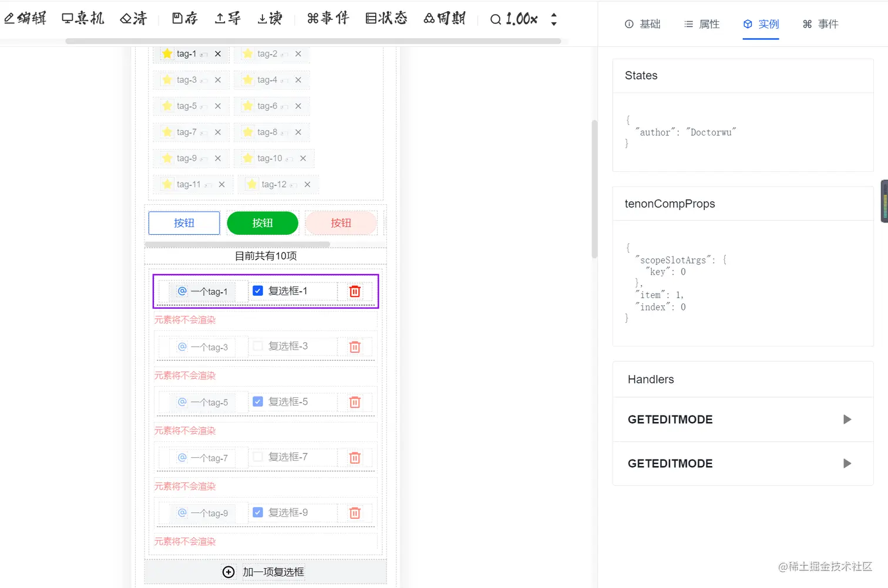Open the 事件 events toolbar item

(328, 18)
